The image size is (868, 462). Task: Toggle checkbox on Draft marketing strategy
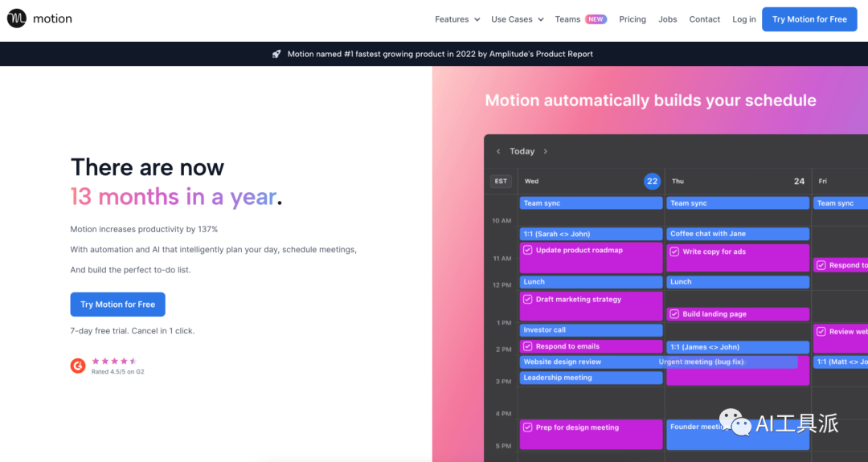coord(527,300)
